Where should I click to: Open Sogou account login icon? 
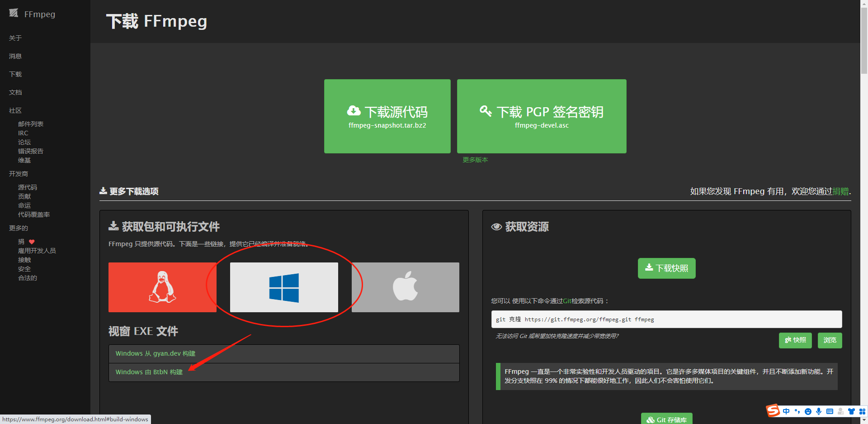[x=840, y=411]
